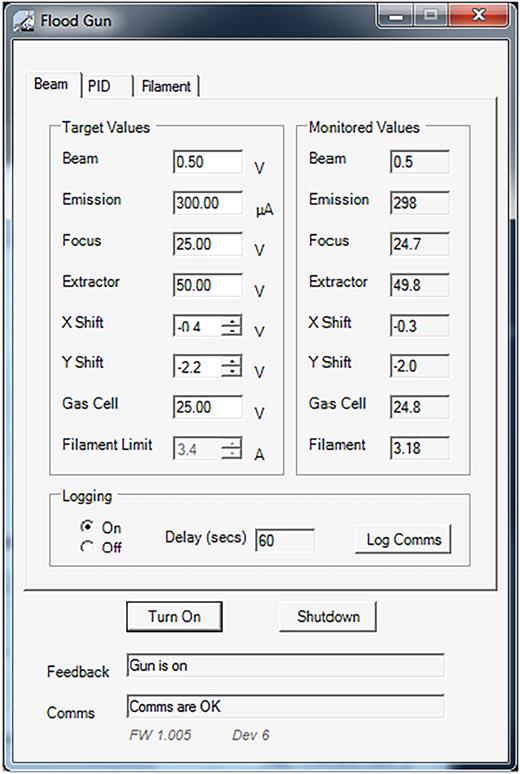This screenshot has width=520, height=774.
Task: Click the Comms field reading Comms are OK
Action: [x=285, y=706]
